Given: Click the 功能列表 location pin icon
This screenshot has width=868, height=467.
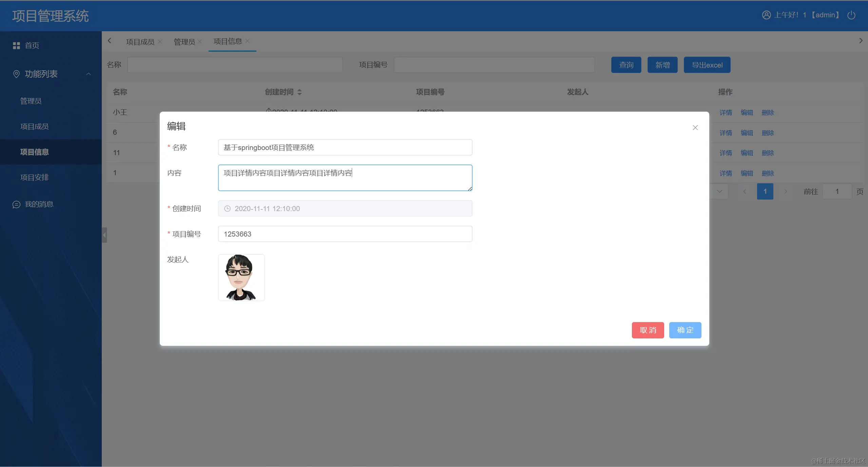Looking at the screenshot, I should (x=16, y=74).
